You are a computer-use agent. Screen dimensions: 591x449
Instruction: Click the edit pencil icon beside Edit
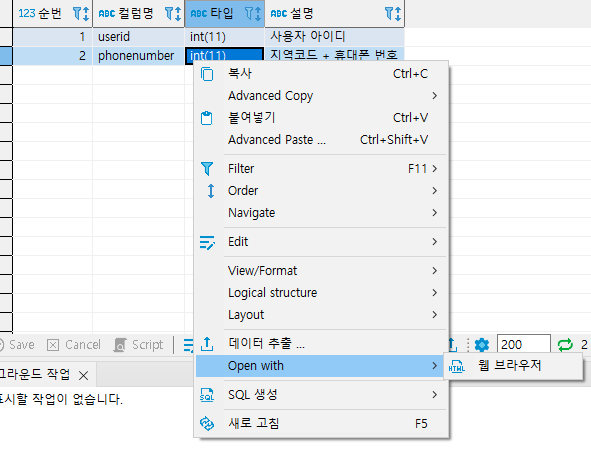pos(207,242)
